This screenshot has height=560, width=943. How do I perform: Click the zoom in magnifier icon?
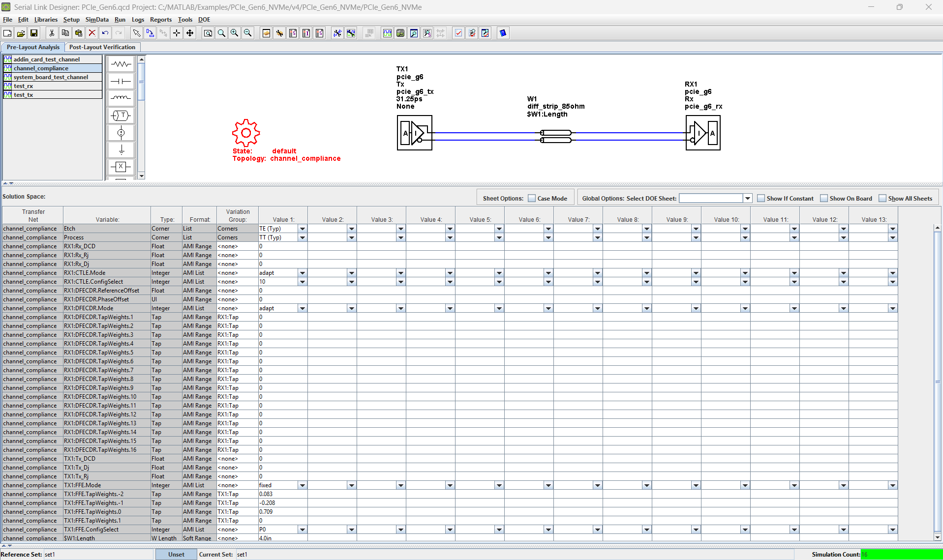[x=235, y=33]
